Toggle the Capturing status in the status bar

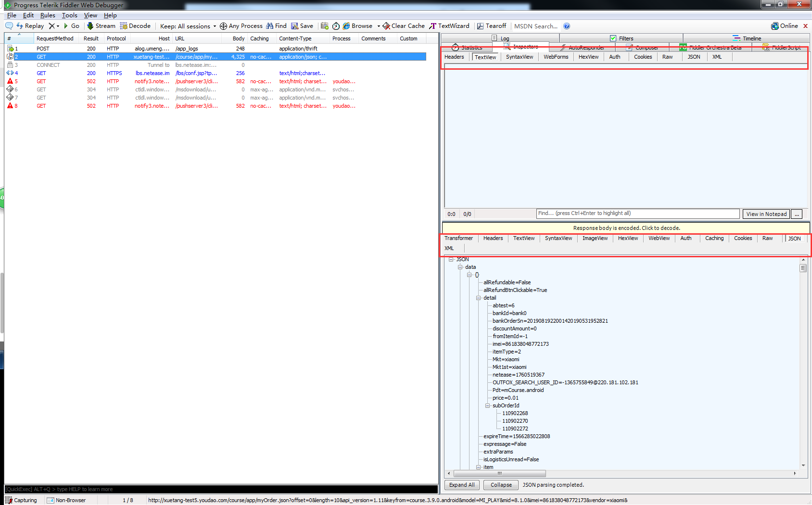pos(21,500)
